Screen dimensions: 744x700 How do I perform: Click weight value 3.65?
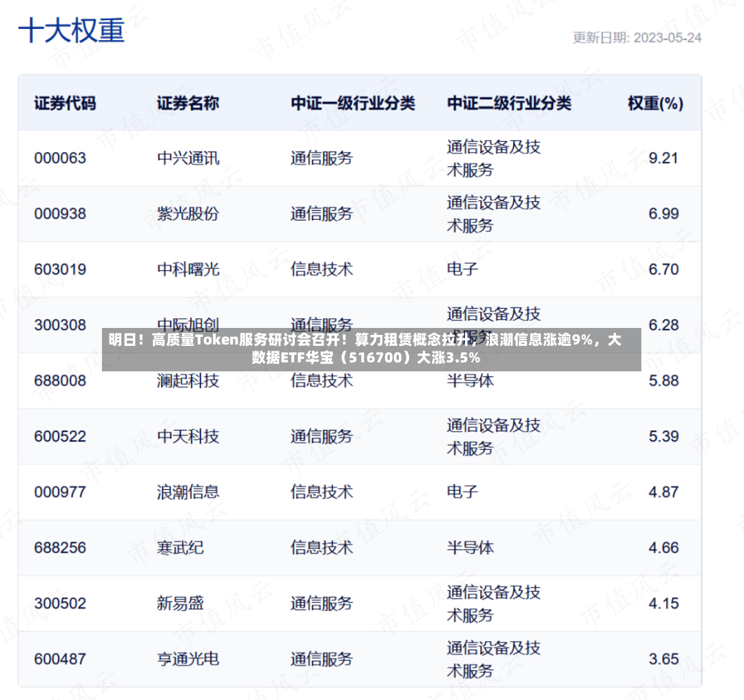[663, 659]
